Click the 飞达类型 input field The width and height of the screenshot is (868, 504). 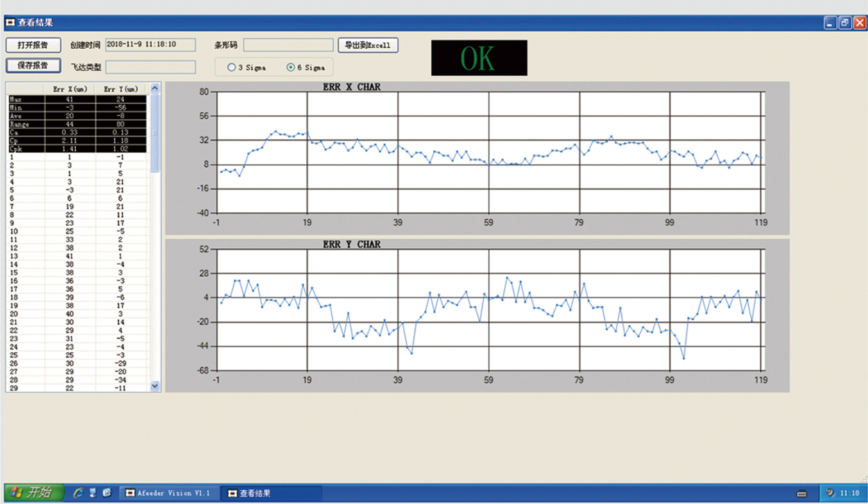[x=150, y=67]
